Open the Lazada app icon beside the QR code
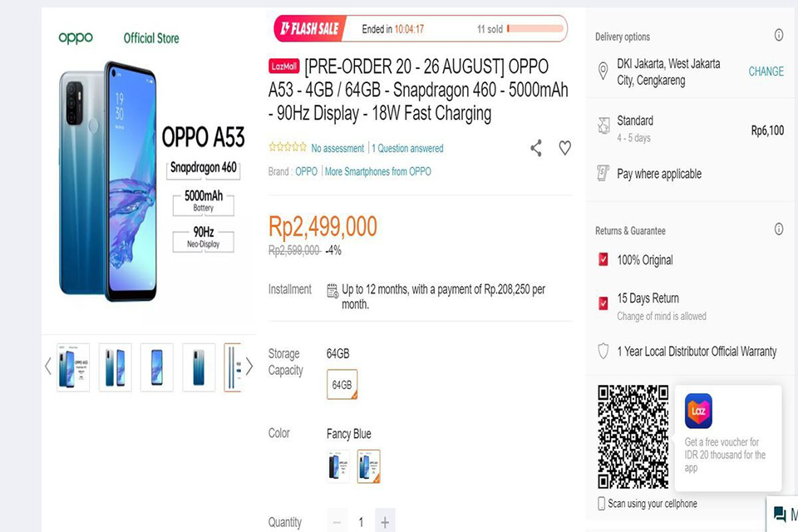798x532 pixels. click(x=697, y=411)
